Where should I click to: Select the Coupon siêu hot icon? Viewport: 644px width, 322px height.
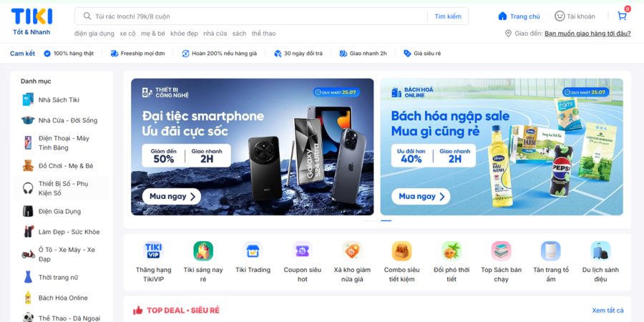(x=302, y=251)
